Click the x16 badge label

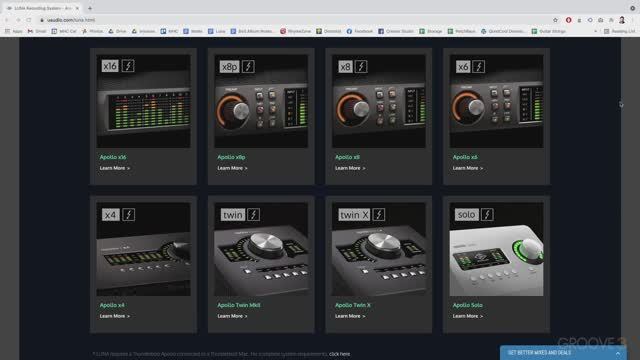pos(110,66)
